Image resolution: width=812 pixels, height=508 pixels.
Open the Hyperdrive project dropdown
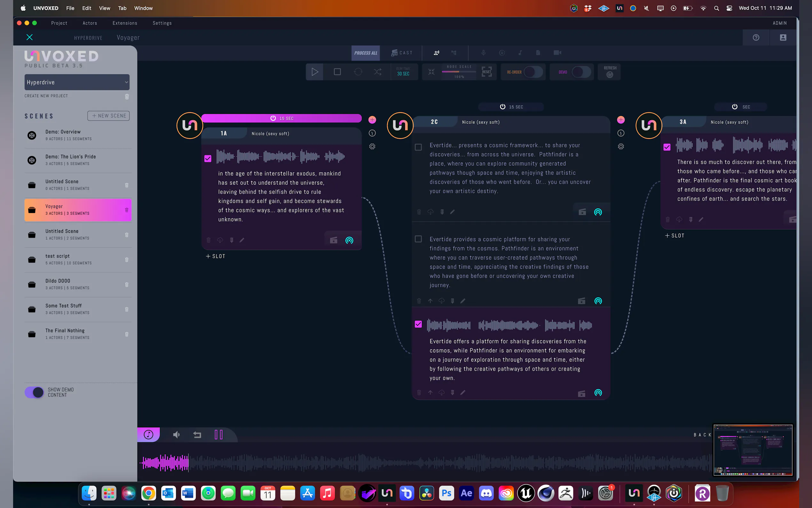tap(77, 82)
